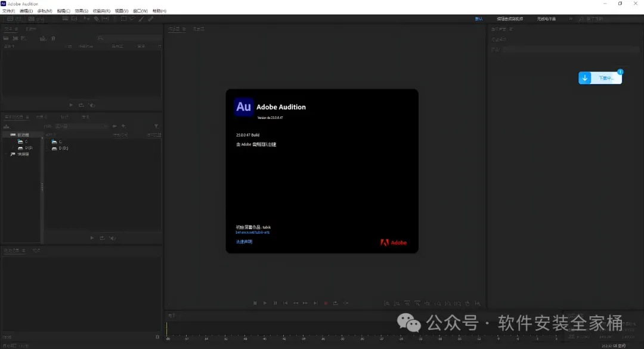Open the 文件(F) menu

(x=8, y=11)
